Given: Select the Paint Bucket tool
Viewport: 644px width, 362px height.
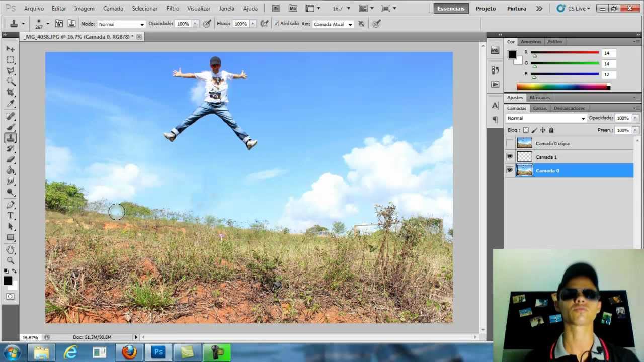Looking at the screenshot, I should point(10,170).
